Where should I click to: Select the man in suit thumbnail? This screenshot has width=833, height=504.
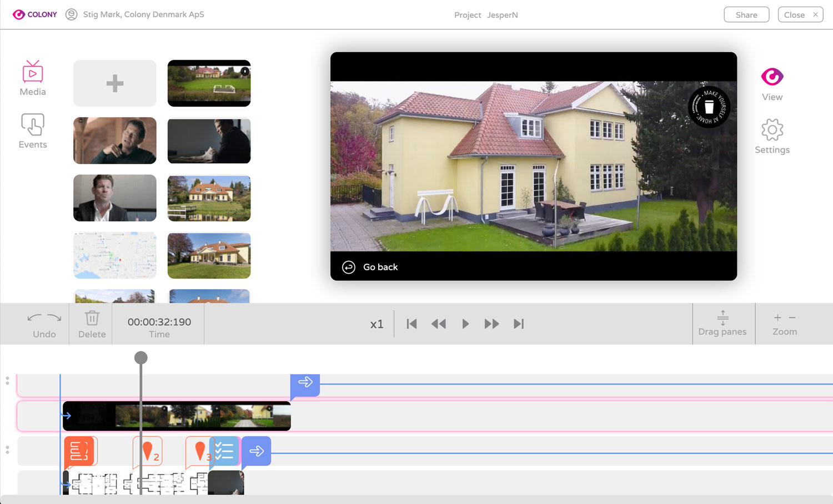pyautogui.click(x=115, y=198)
